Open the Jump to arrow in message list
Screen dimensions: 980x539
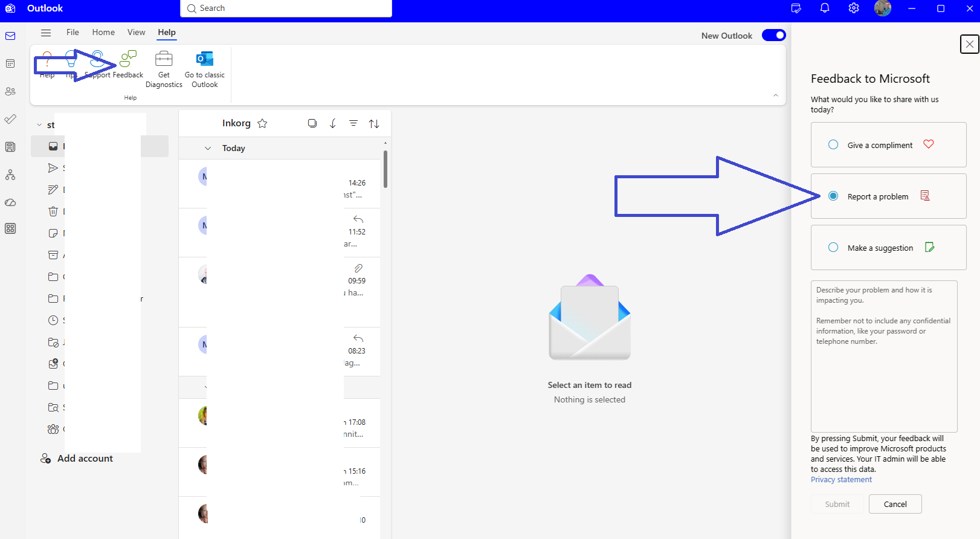coord(333,123)
